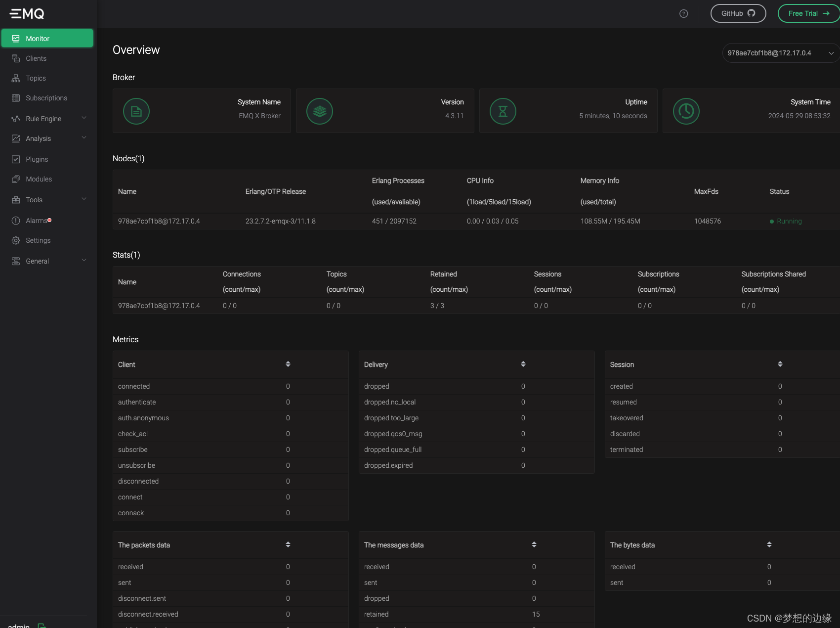The height and width of the screenshot is (628, 840).
Task: Click the GitHub button
Action: 738,13
